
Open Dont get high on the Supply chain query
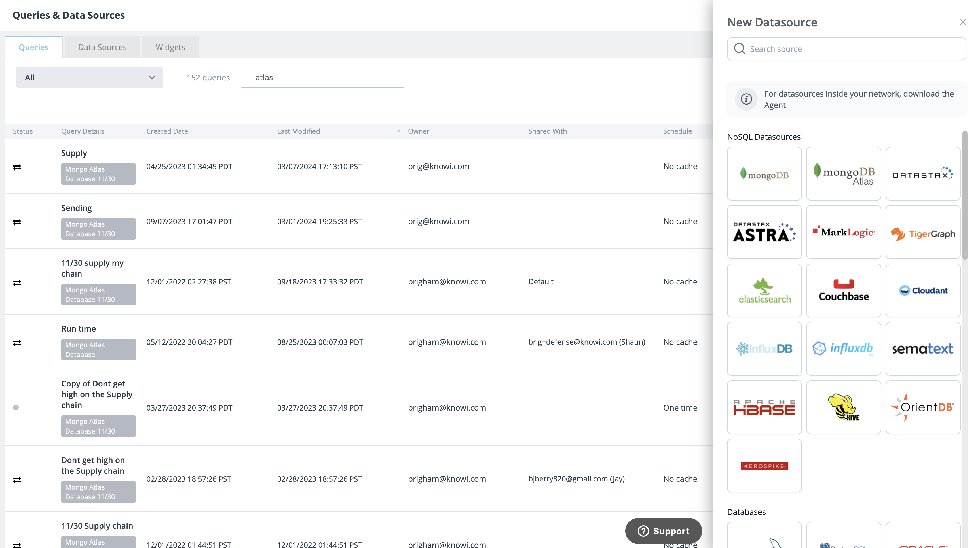pos(93,466)
